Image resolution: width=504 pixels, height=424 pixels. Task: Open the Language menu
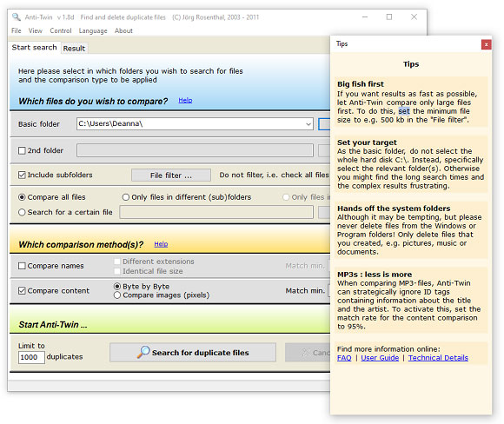93,31
